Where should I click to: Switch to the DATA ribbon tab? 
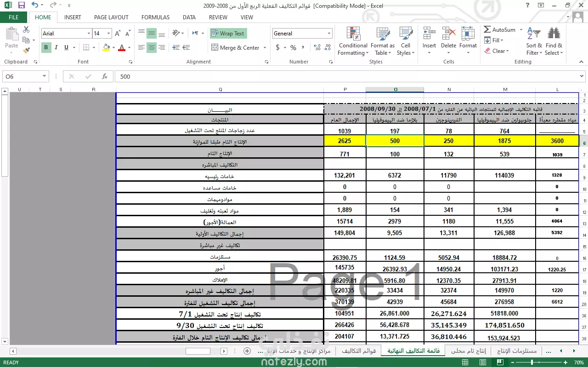tap(189, 17)
